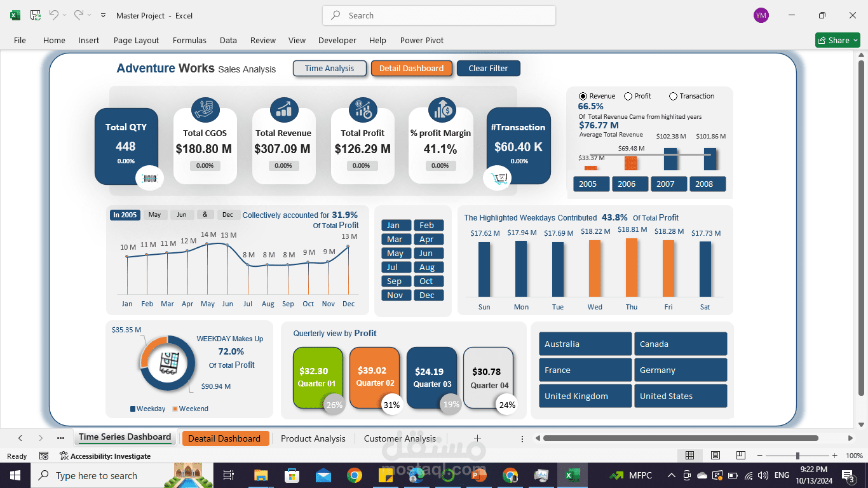Filter by Germany country slicer
The width and height of the screenshot is (868, 488).
coord(681,370)
